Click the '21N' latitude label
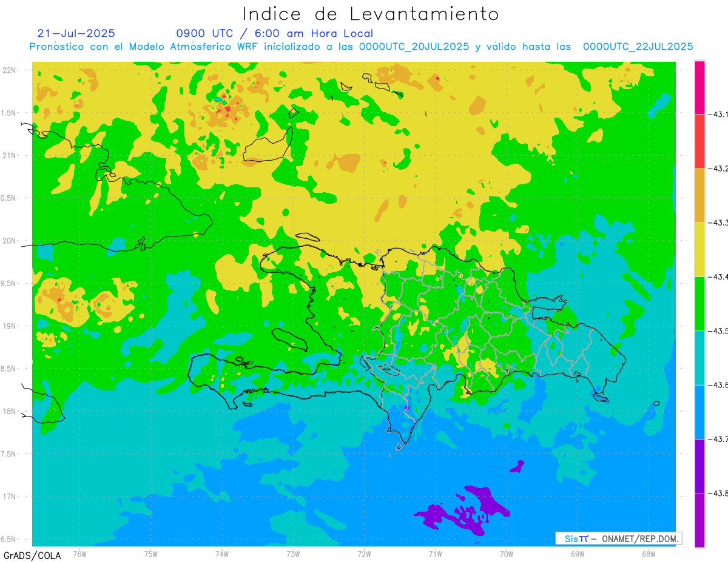The image size is (728, 562). (10, 155)
